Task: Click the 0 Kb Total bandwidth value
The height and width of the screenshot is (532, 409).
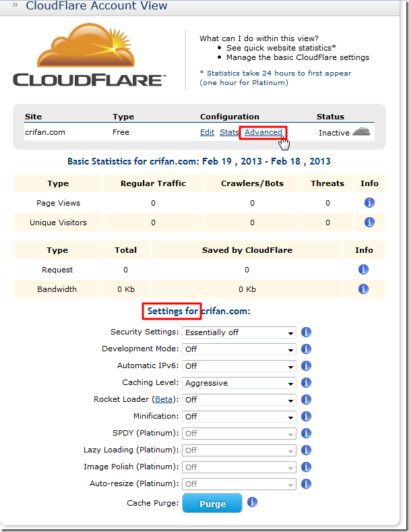Action: (x=126, y=289)
